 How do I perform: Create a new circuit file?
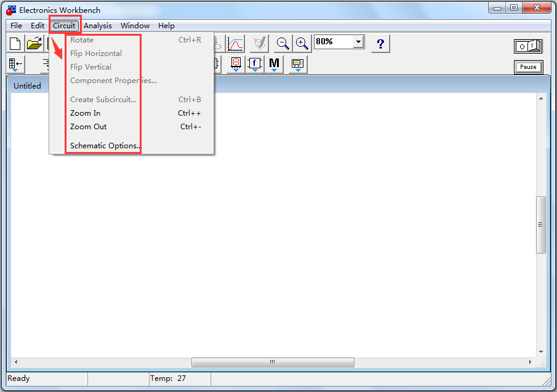pyautogui.click(x=15, y=44)
